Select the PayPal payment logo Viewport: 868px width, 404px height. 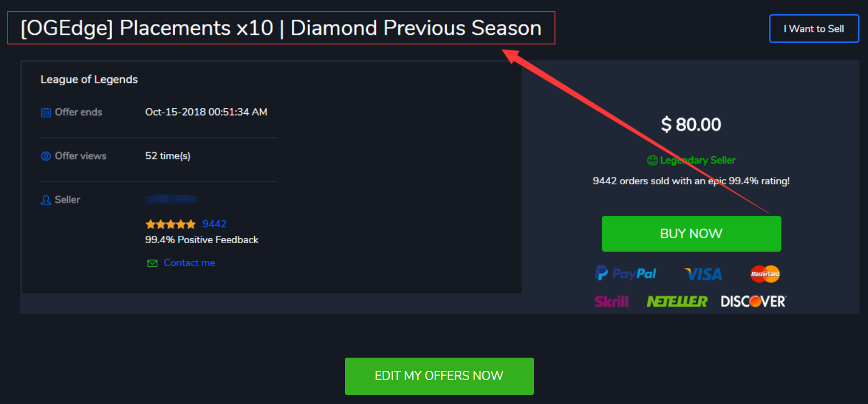625,274
